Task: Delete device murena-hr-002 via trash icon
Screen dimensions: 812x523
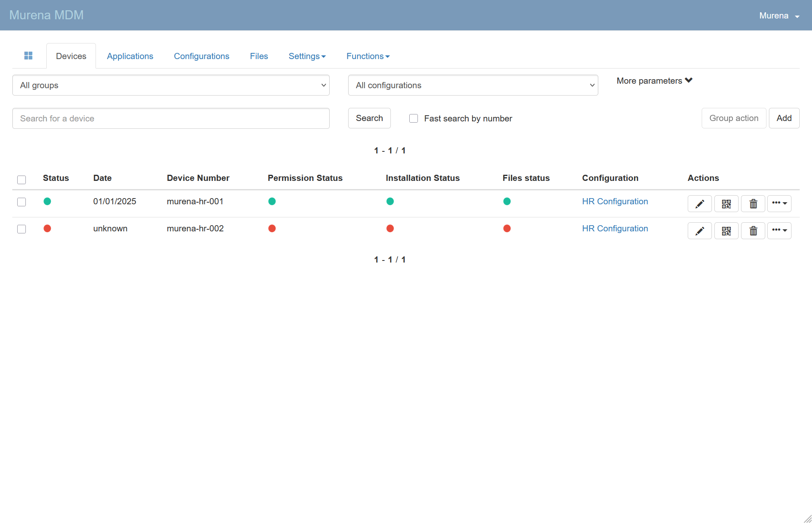Action: [753, 231]
